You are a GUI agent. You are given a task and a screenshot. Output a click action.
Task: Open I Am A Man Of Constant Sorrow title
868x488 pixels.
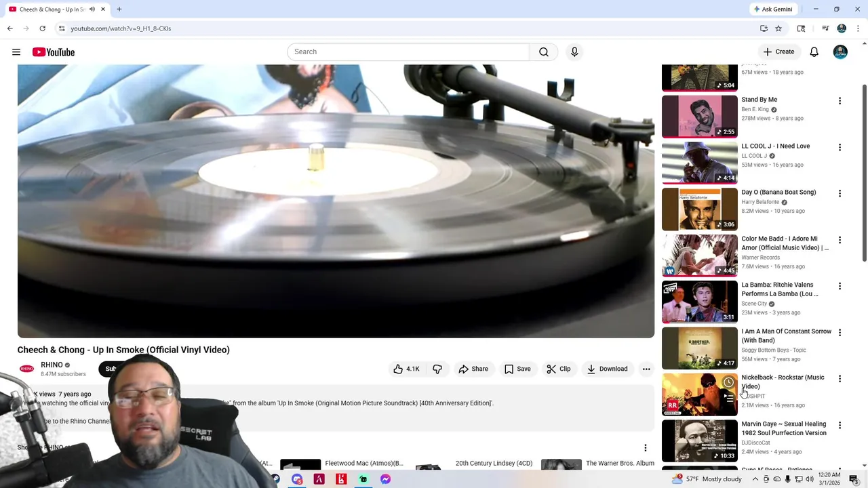click(786, 335)
